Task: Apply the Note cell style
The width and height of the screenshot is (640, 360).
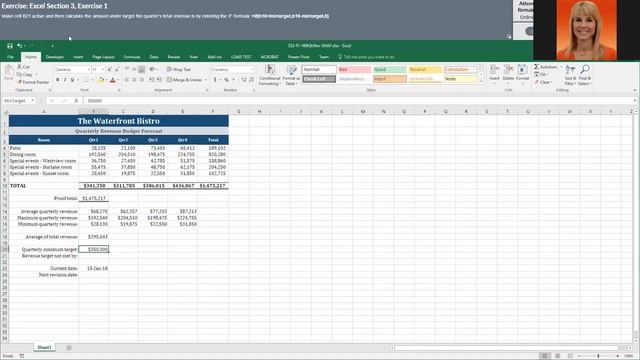Action: 460,79
